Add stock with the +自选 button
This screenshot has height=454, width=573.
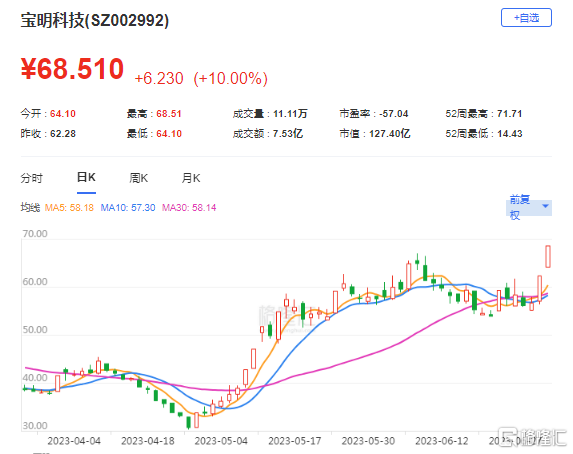(x=526, y=18)
